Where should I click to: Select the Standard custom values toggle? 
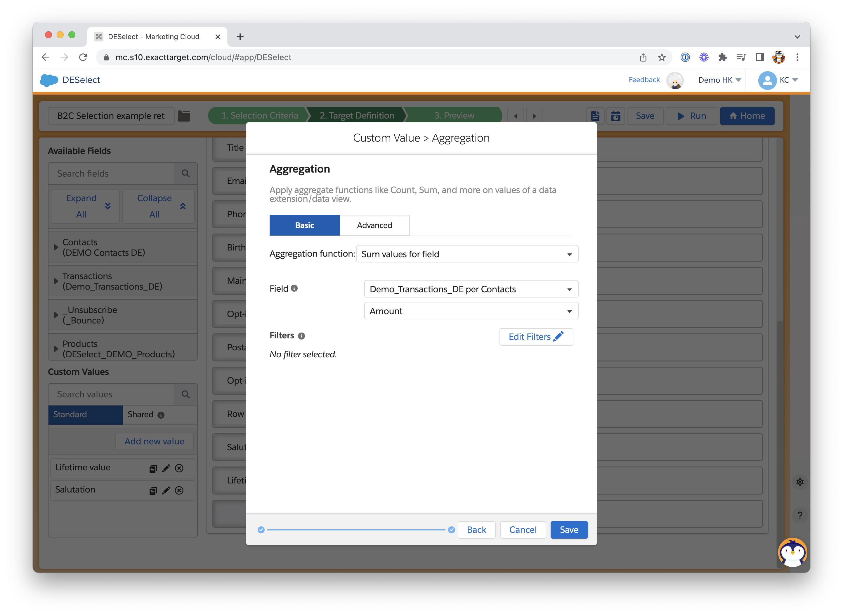85,415
